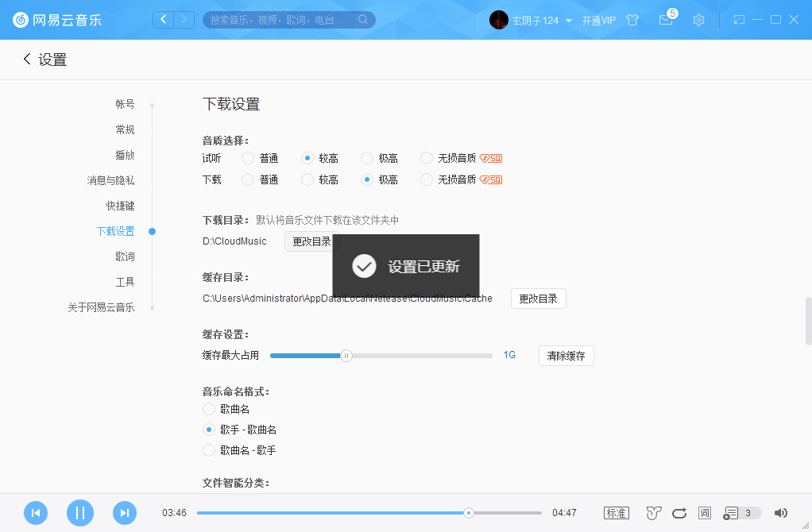
Task: Open the sound effect icon in the playbar
Action: (x=652, y=513)
